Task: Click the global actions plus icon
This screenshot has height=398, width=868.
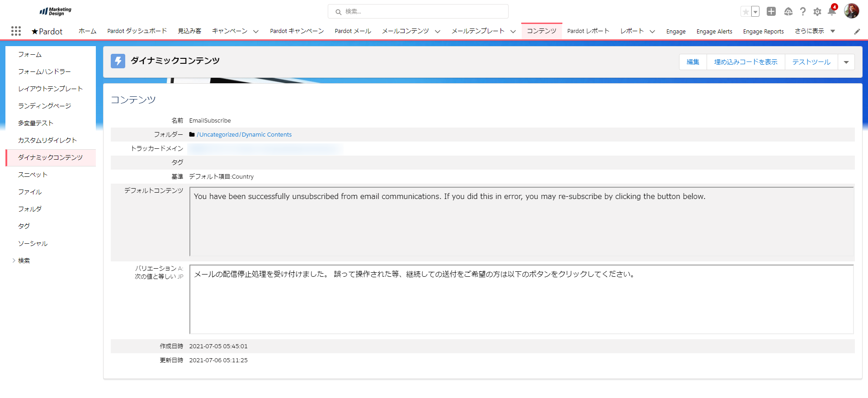Action: click(771, 12)
